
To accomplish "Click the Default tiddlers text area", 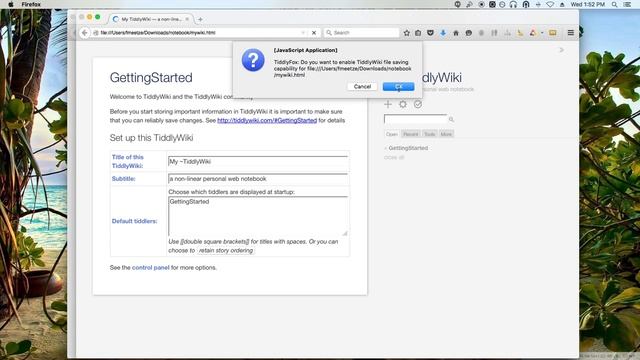I will (x=258, y=216).
